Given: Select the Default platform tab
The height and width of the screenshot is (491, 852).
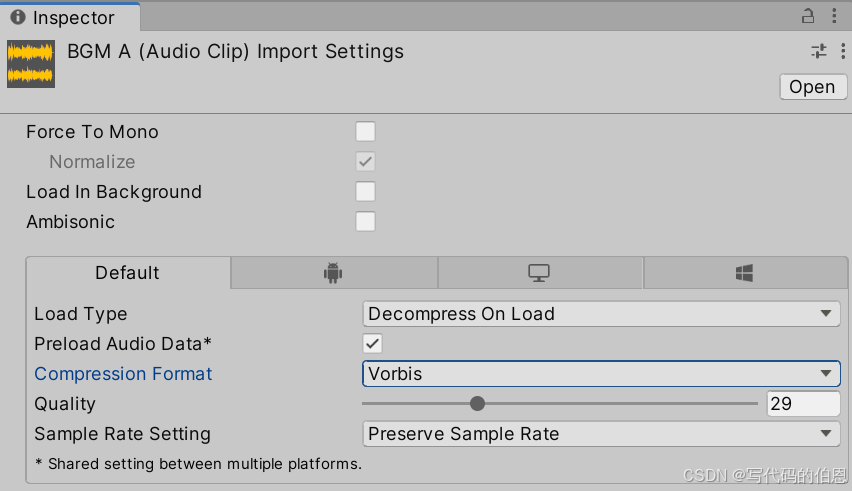Looking at the screenshot, I should click(x=127, y=273).
